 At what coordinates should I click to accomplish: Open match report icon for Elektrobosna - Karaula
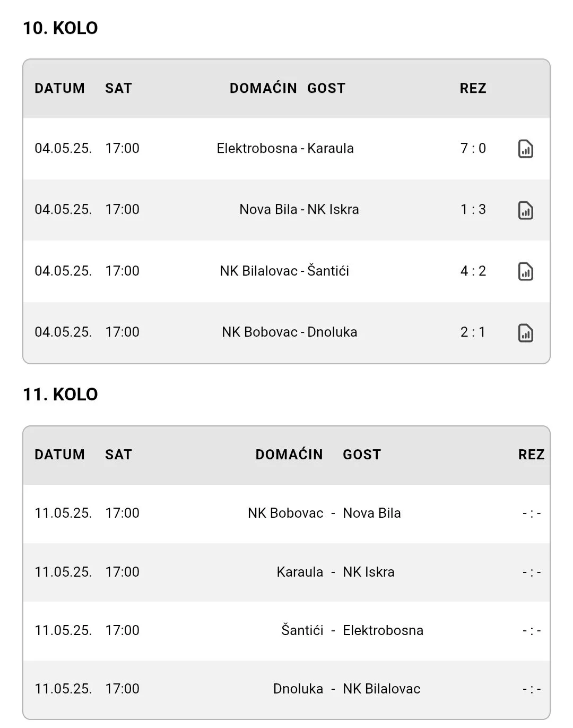tap(525, 149)
